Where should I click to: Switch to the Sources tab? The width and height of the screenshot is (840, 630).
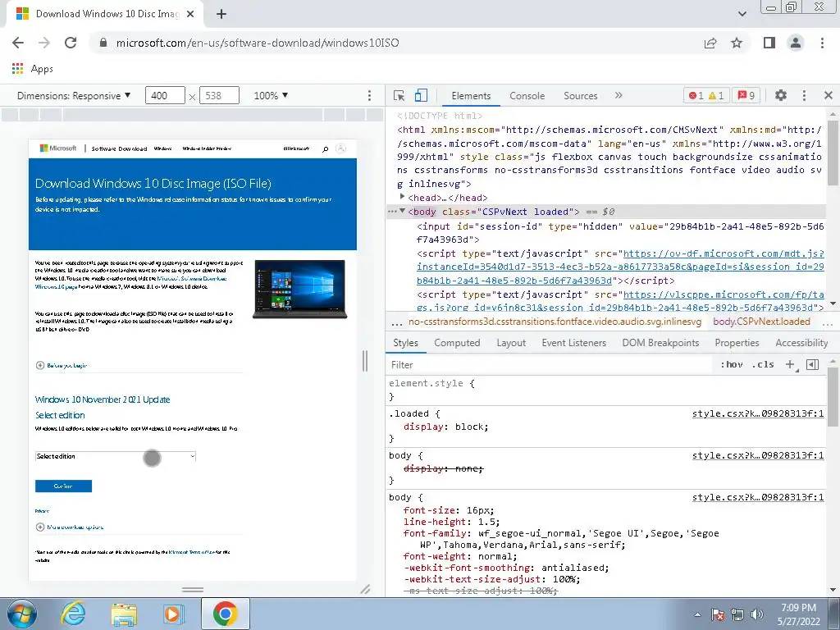click(580, 96)
